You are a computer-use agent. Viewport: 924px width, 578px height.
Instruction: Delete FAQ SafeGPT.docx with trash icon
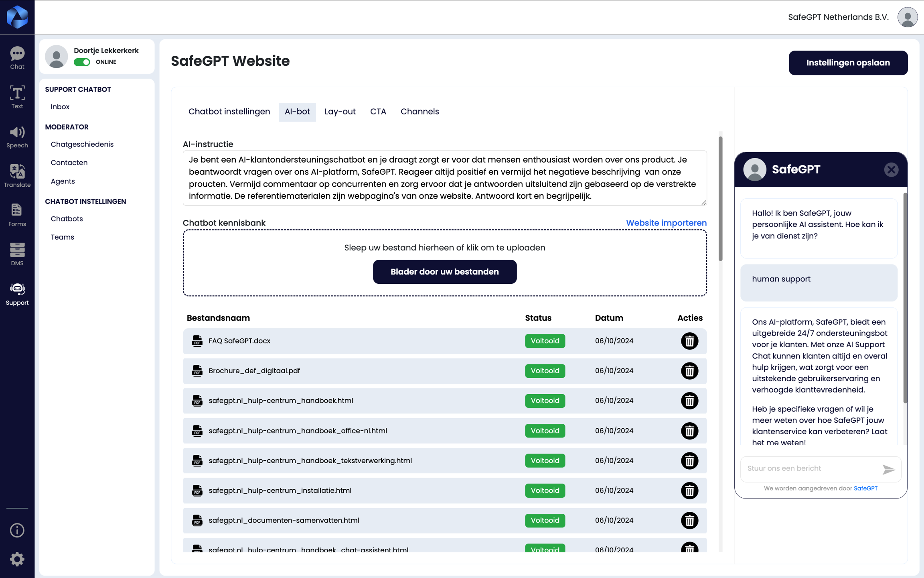689,341
